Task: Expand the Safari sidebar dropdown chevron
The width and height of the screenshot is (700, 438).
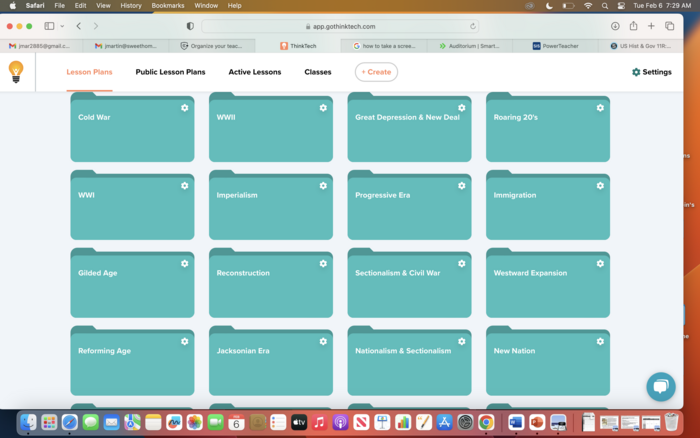Action: [x=61, y=26]
